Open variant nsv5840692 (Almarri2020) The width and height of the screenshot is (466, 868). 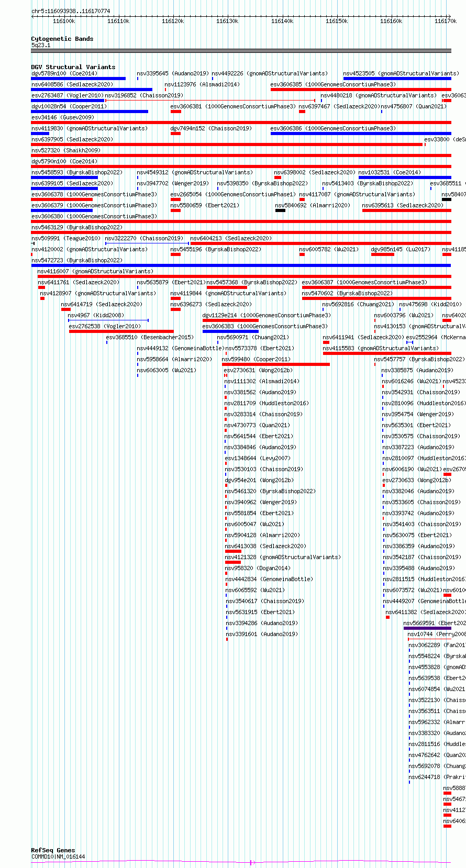(313, 205)
